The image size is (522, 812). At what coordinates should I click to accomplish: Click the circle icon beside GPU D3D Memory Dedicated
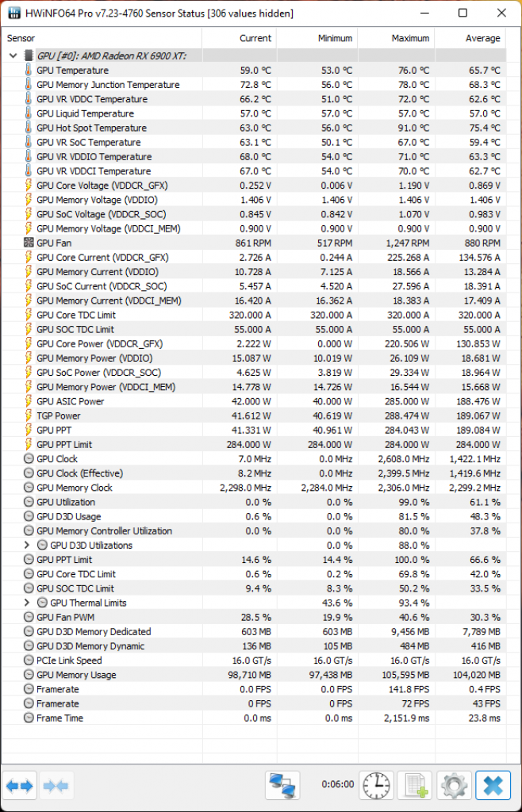29,632
